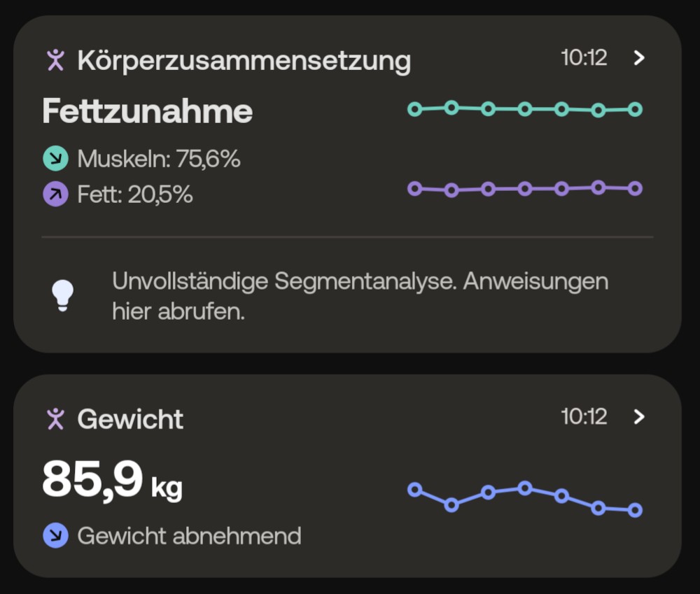Click the 10:12 timestamp on Körperzusammensetzung card
This screenshot has width=700, height=594.
click(x=584, y=58)
